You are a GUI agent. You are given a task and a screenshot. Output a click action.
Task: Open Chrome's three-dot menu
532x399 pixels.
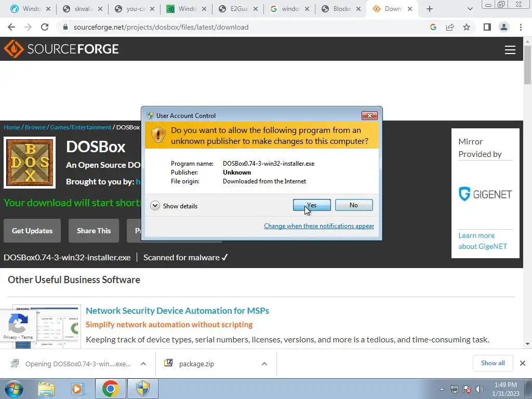[x=521, y=27]
